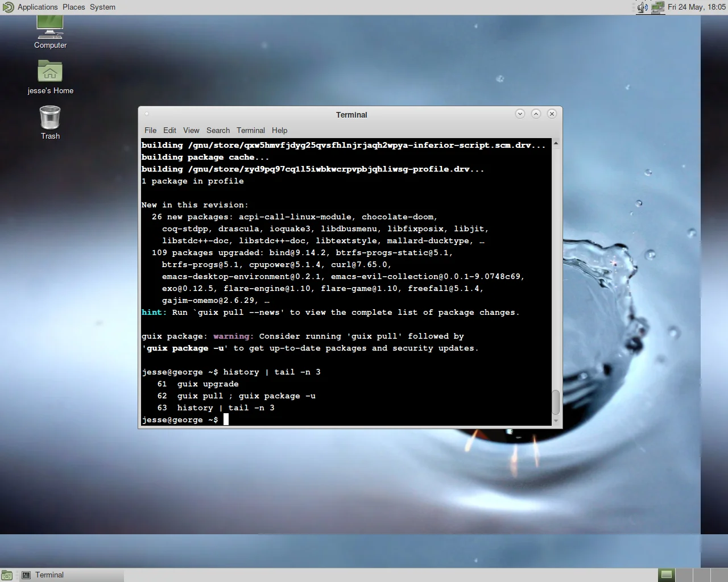Viewport: 728px width, 582px height.
Task: Maximize the Terminal window
Action: point(536,114)
